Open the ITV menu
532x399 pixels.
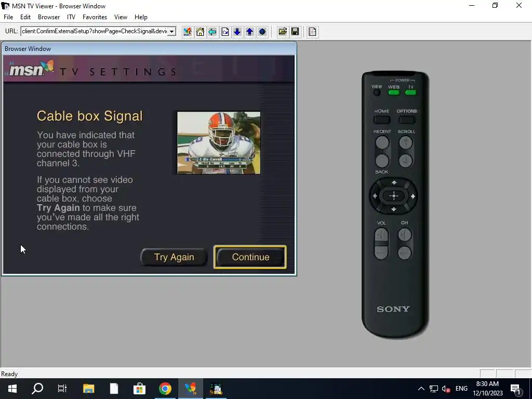click(71, 17)
